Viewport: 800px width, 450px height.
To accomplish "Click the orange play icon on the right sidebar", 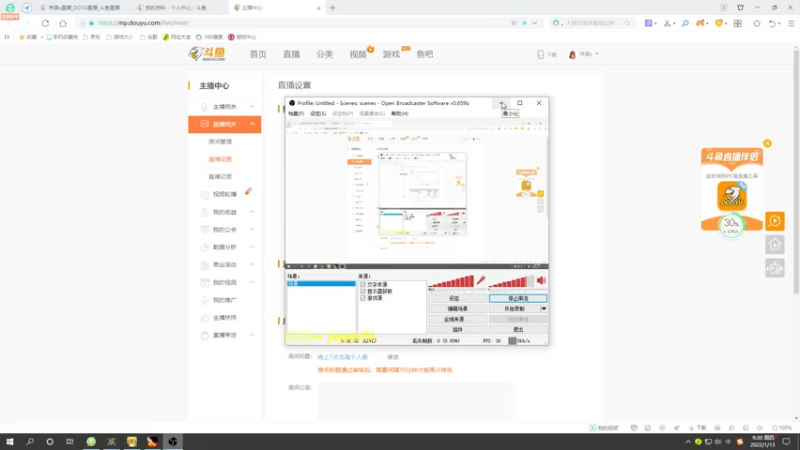I will pyautogui.click(x=774, y=221).
